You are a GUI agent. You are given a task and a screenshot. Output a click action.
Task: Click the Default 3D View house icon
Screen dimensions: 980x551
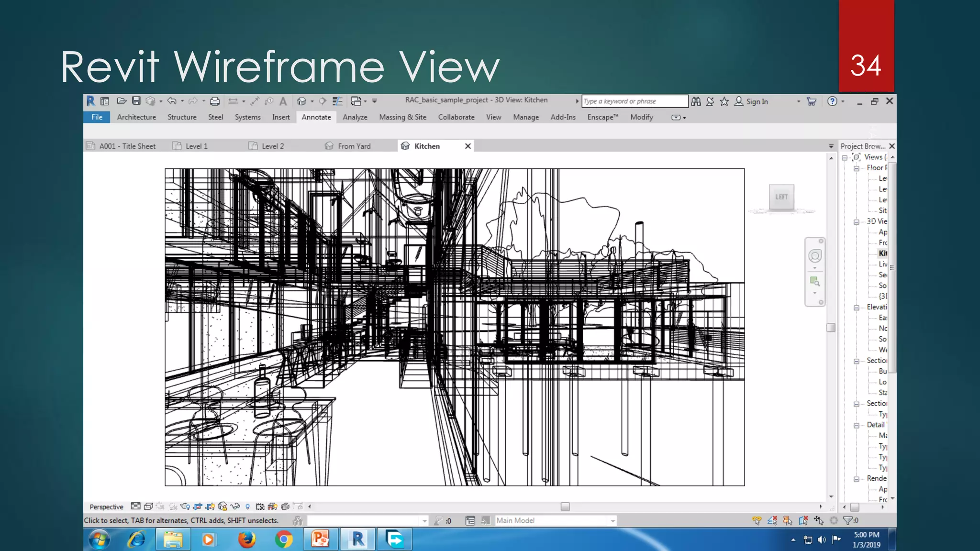coord(301,101)
